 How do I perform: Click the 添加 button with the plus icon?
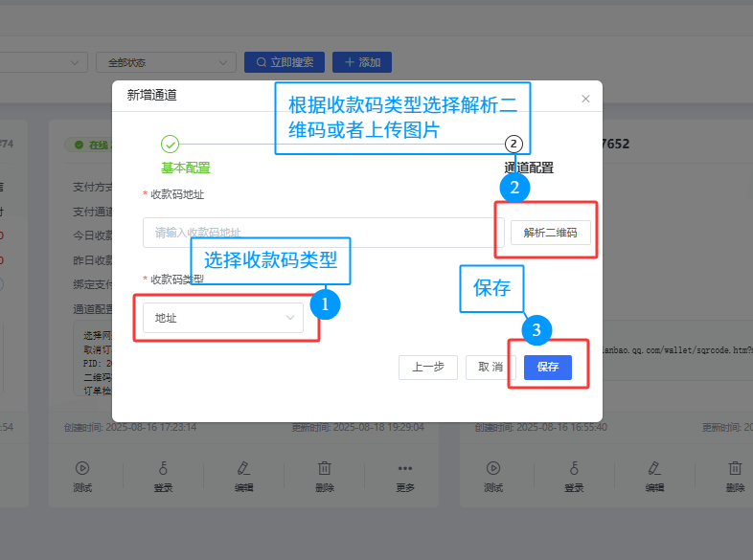tap(362, 62)
